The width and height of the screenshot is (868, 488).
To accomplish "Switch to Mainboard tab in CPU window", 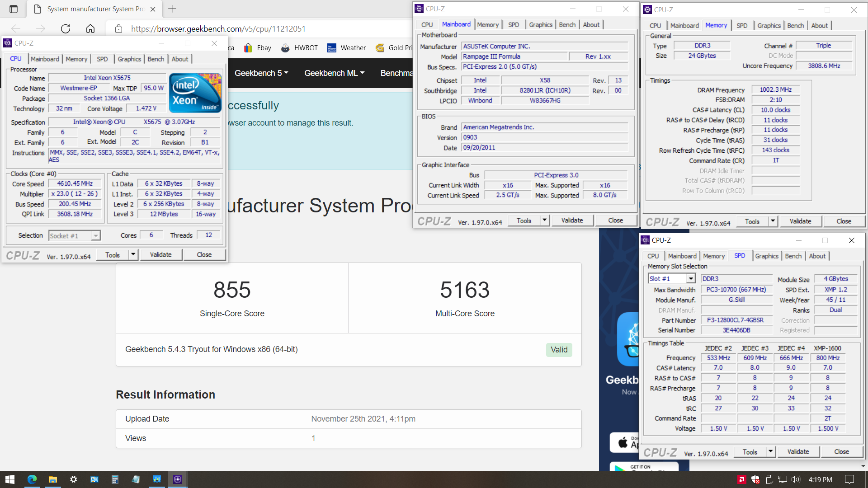I will (x=45, y=59).
